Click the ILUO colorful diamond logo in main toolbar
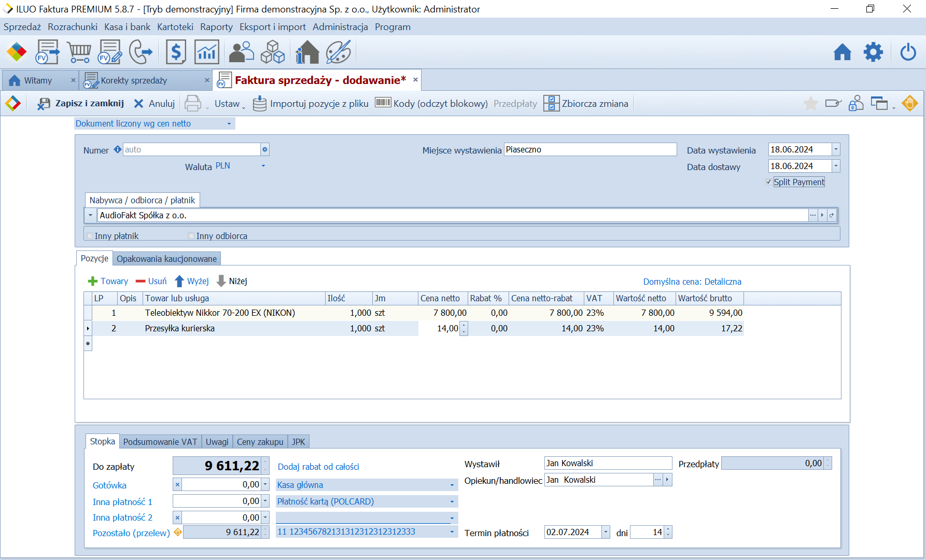 click(x=16, y=52)
